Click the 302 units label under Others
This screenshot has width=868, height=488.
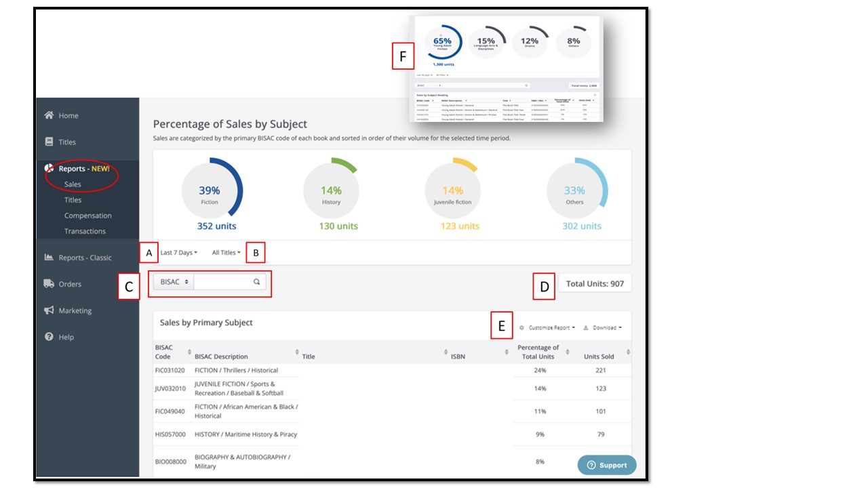(x=581, y=226)
